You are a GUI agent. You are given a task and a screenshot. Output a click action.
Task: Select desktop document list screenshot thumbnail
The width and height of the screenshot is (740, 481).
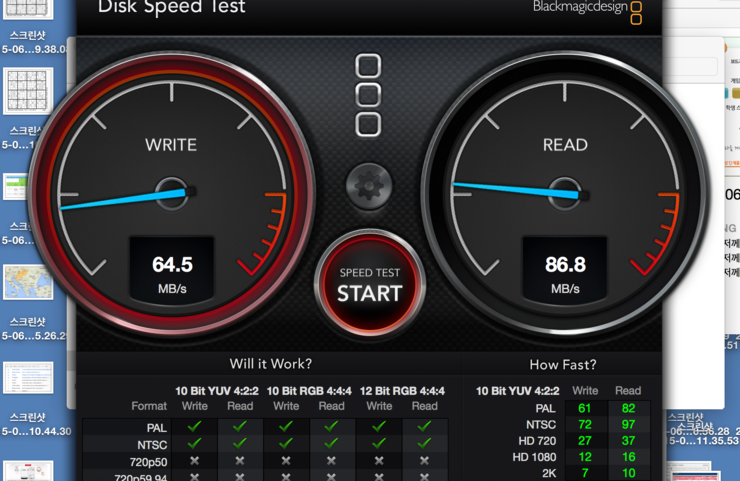28,378
